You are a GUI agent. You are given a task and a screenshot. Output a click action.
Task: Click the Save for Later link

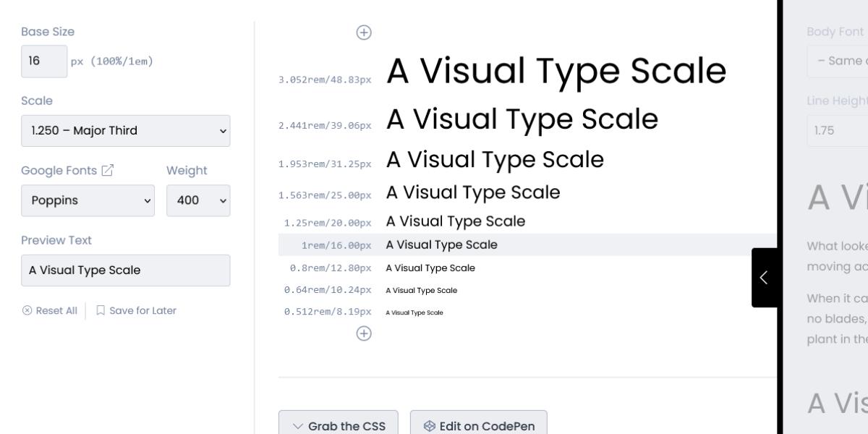(142, 310)
